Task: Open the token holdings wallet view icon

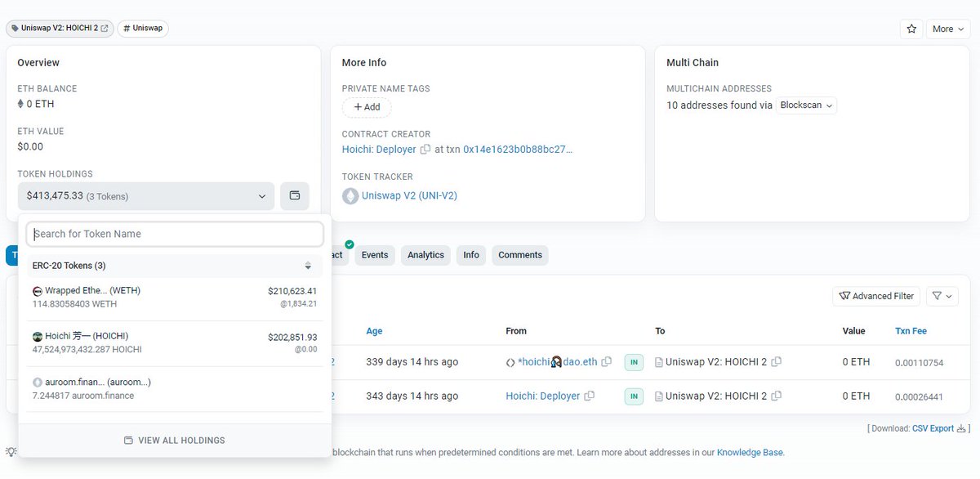Action: [295, 196]
